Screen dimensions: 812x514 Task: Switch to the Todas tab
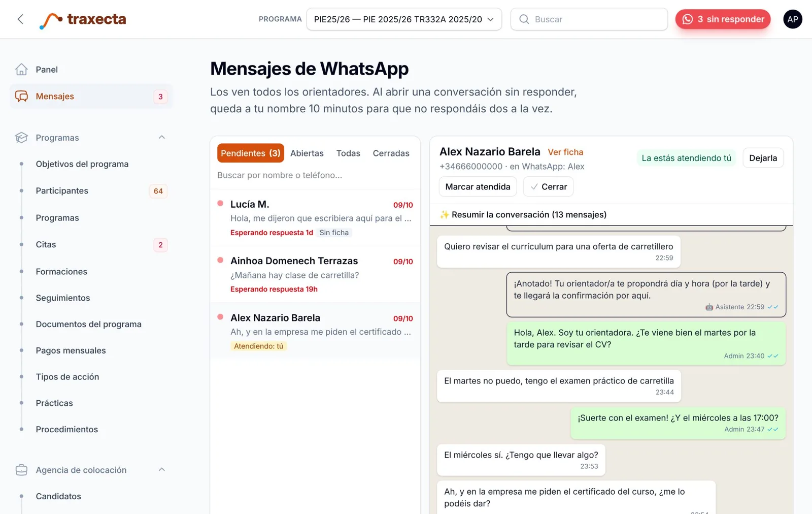pos(348,153)
